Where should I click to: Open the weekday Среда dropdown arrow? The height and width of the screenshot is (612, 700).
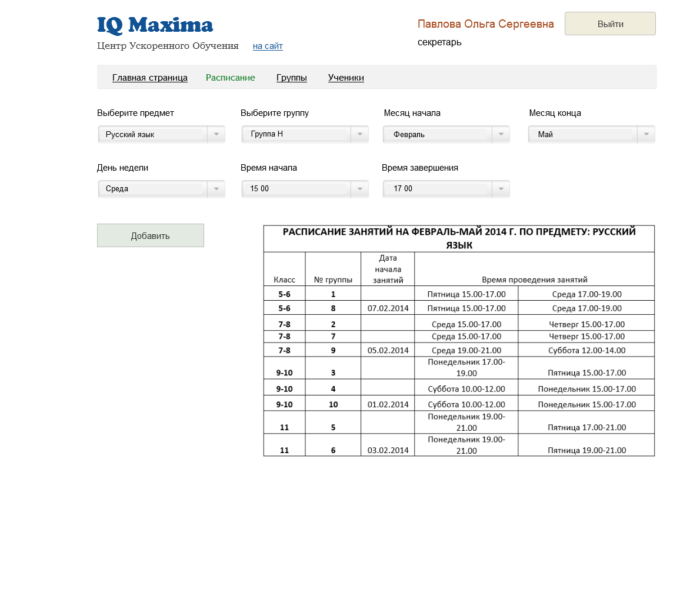pos(216,189)
